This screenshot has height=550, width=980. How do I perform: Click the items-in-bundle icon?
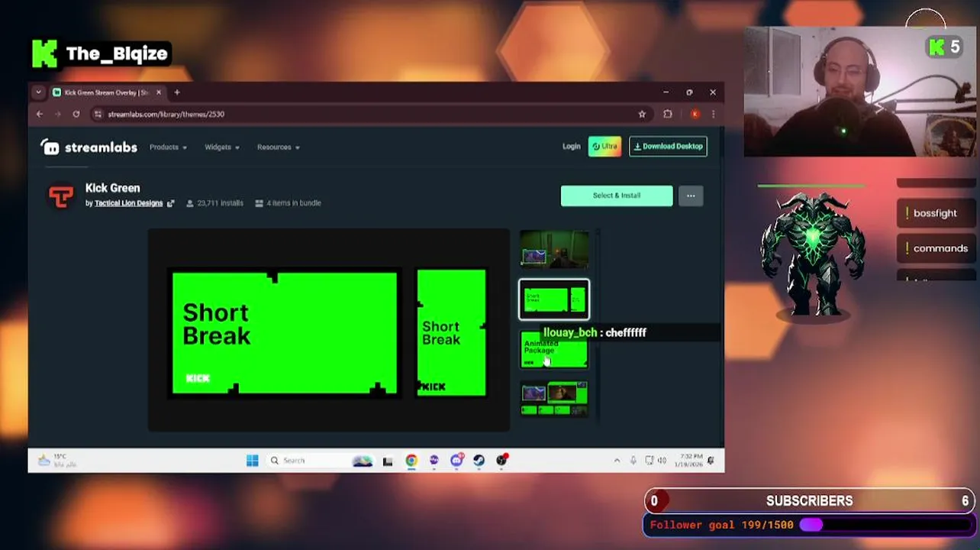click(259, 203)
